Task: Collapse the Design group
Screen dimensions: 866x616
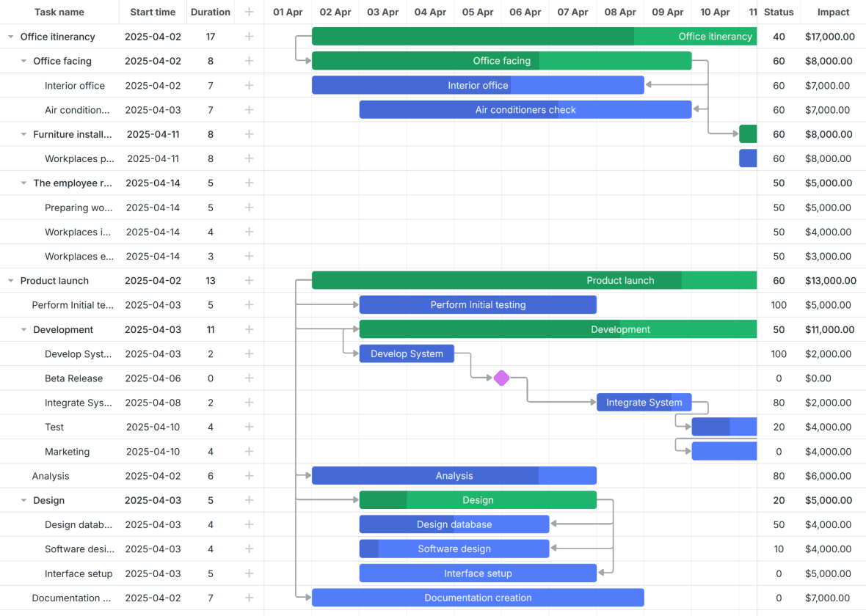Action: [23, 500]
